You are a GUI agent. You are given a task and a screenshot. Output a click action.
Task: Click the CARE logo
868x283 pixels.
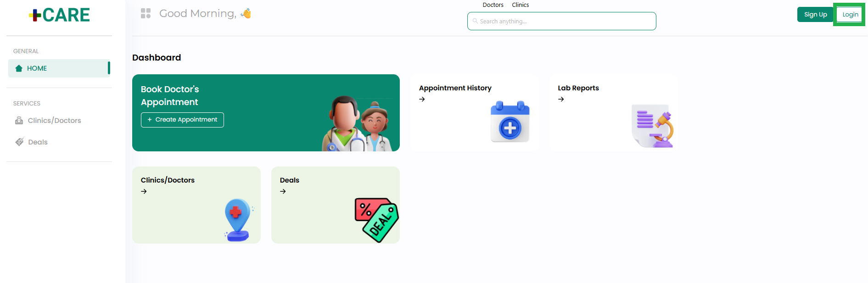(x=59, y=15)
